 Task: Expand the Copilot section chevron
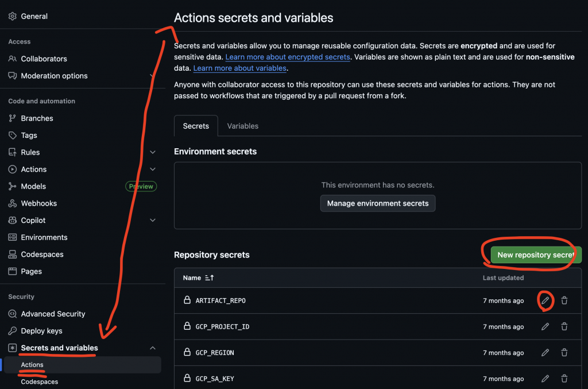click(x=153, y=220)
